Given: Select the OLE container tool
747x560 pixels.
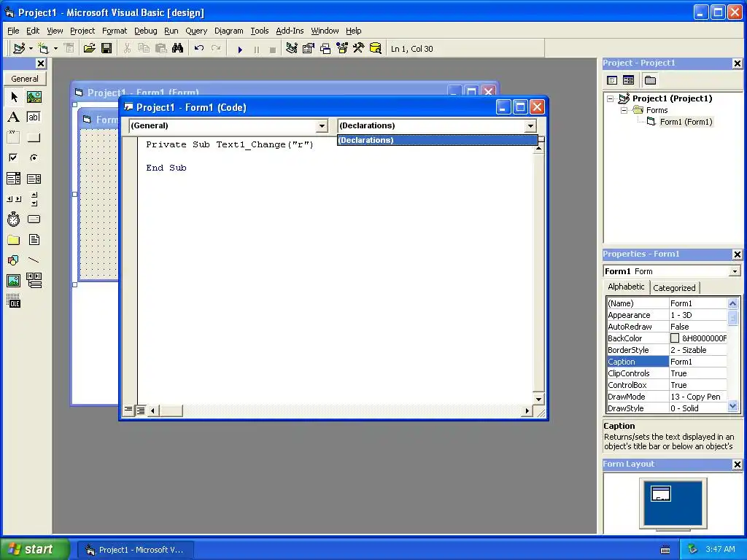Looking at the screenshot, I should pyautogui.click(x=14, y=301).
